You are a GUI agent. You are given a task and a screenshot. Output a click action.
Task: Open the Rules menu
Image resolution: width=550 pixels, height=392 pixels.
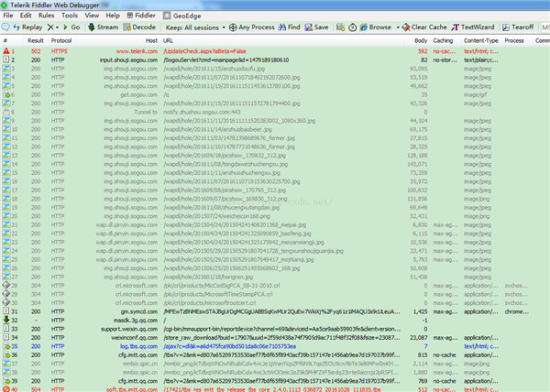tap(44, 16)
